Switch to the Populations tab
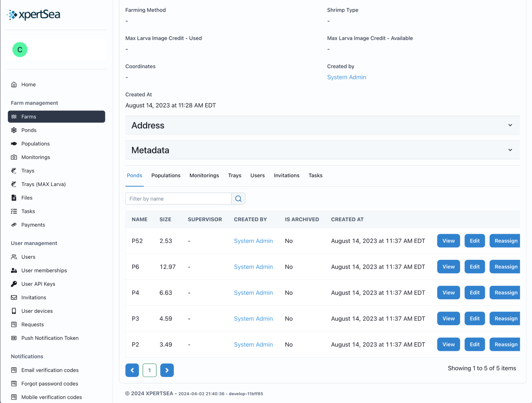Image resolution: width=532 pixels, height=403 pixels. click(166, 175)
